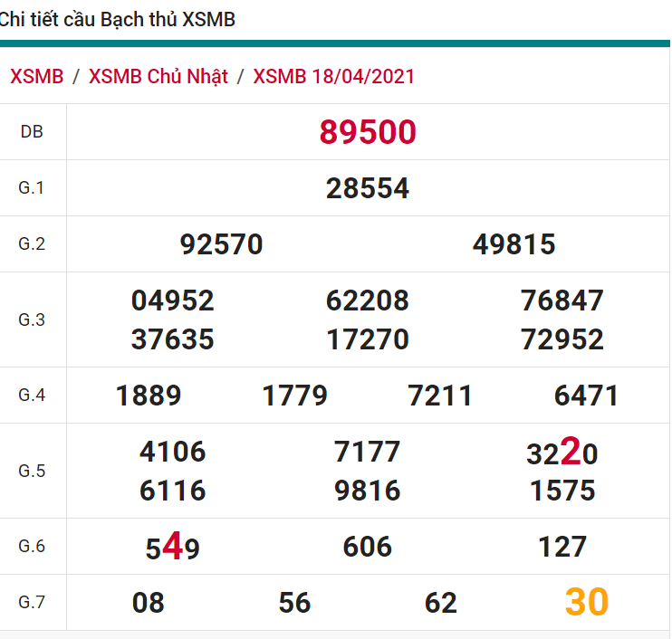
Task: Select the G.2 number 92570
Action: [222, 244]
